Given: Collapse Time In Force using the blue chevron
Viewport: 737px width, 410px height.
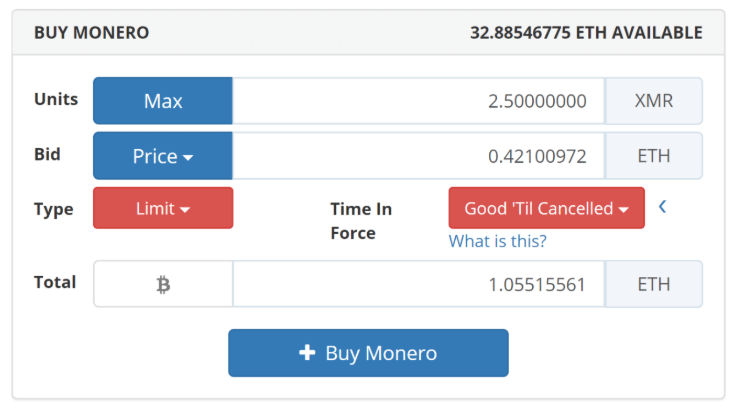Looking at the screenshot, I should coord(663,206).
